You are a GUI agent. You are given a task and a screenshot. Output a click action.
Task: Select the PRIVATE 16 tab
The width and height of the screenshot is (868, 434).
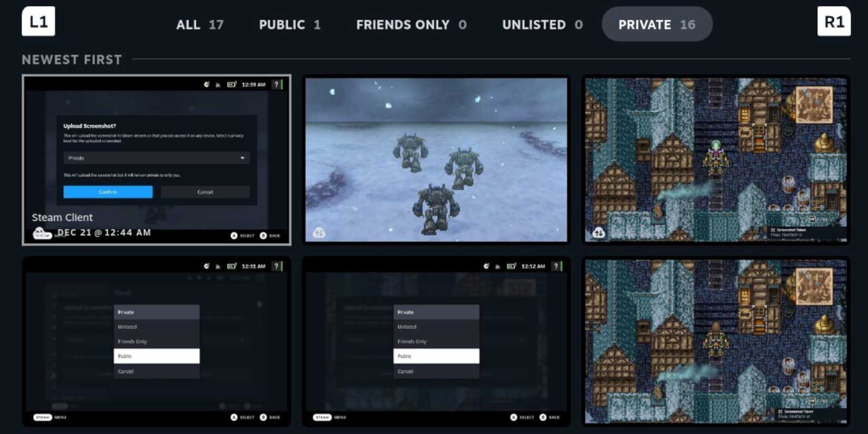[657, 24]
